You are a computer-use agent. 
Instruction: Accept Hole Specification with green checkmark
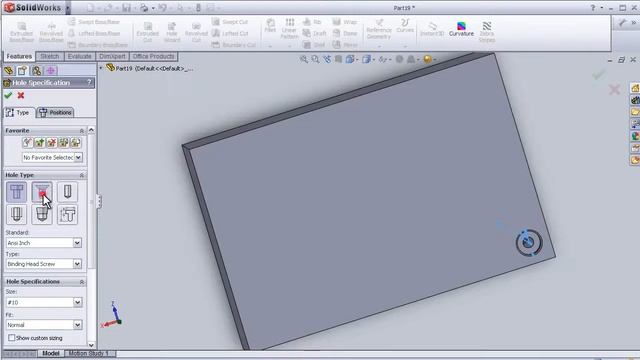[x=8, y=96]
